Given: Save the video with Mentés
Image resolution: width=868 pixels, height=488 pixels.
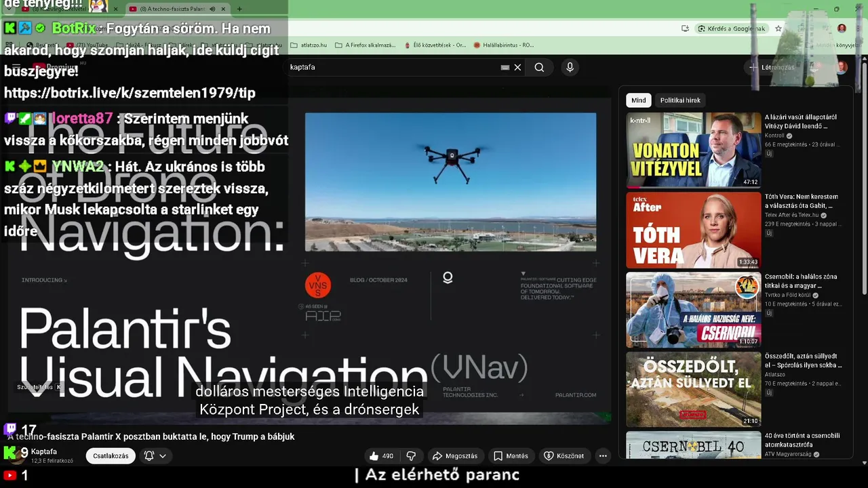Looking at the screenshot, I should click(511, 456).
